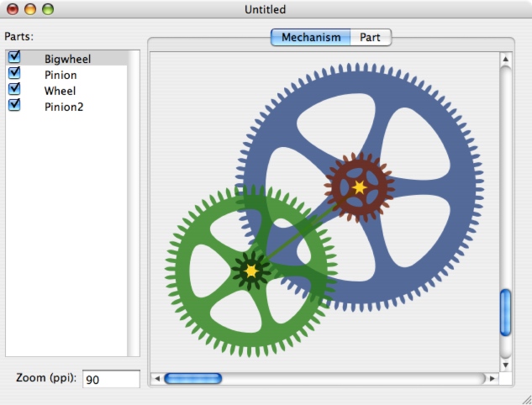Click the horizontal scrollbar blue thumb

point(192,379)
